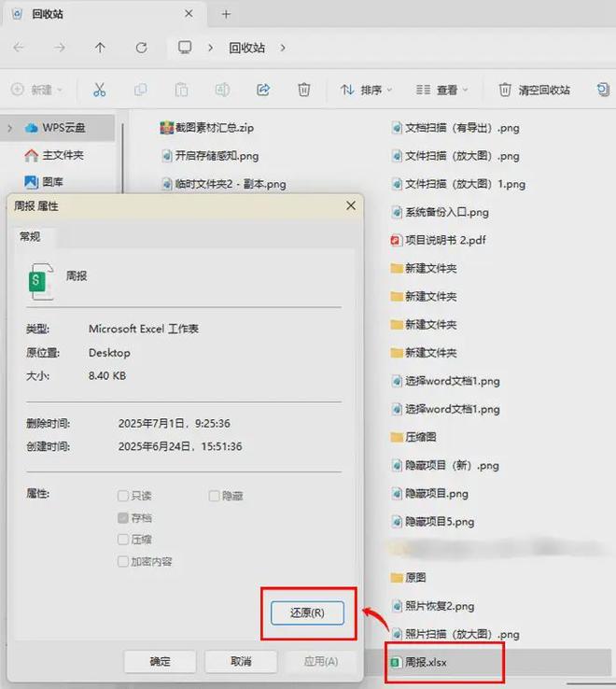Select 照片恢复2.png file
The image size is (616, 689).
[433, 606]
